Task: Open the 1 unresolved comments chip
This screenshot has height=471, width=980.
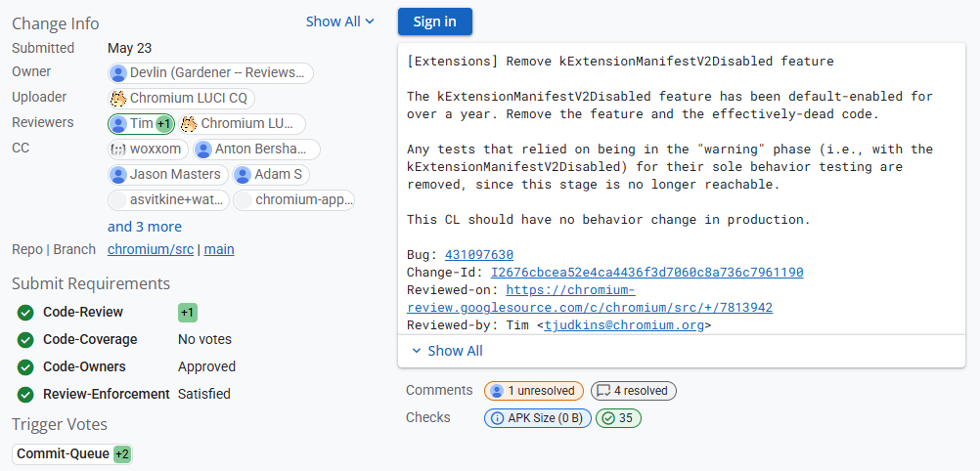Action: 534,391
